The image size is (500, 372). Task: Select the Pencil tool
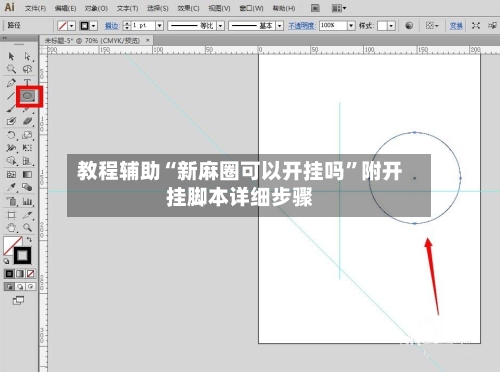click(27, 110)
